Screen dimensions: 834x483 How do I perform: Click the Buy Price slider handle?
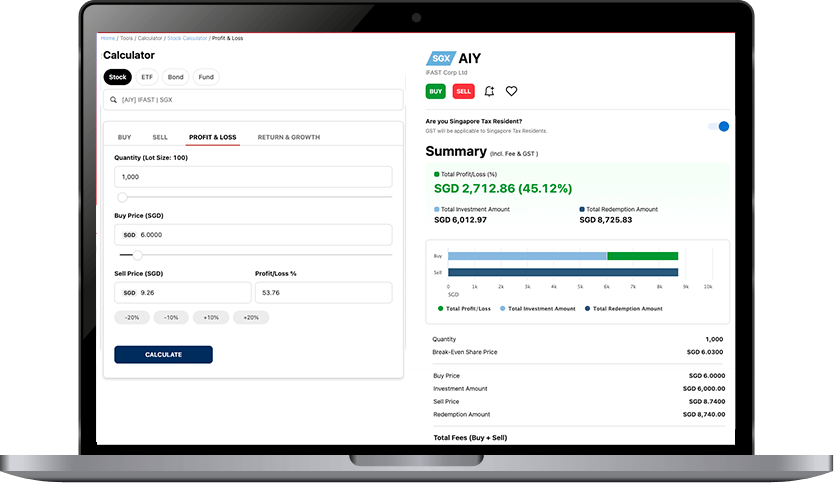coord(137,255)
